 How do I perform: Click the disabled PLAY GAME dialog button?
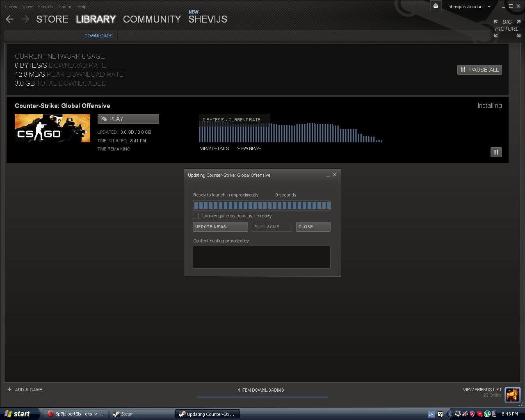272,227
